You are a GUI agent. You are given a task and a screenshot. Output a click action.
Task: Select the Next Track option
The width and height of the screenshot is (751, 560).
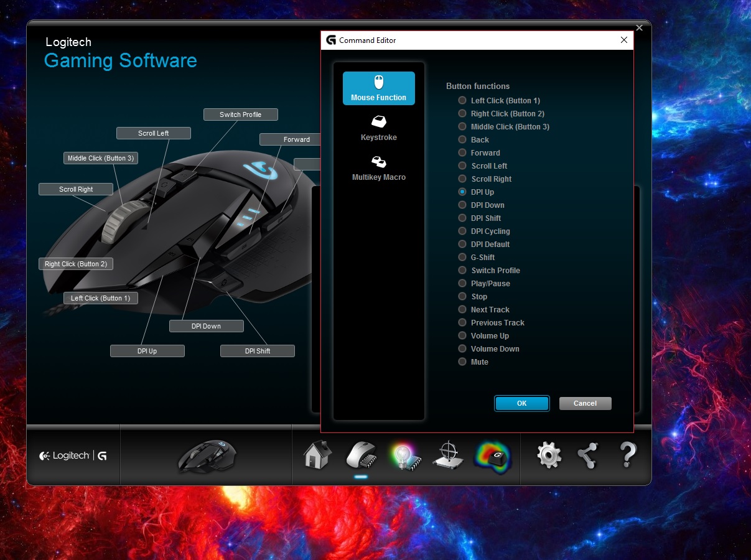tap(462, 309)
